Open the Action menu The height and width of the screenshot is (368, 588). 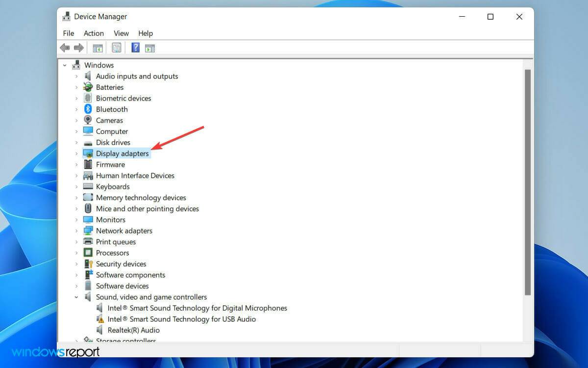[94, 33]
